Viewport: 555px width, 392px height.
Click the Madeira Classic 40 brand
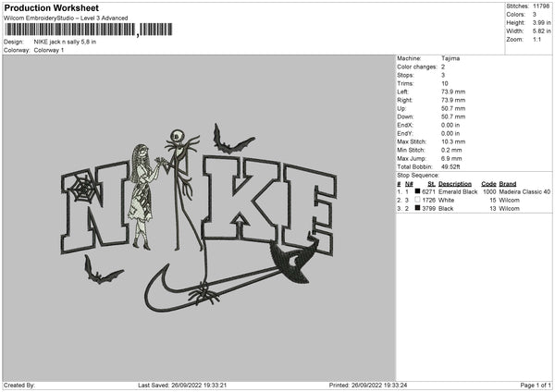[524, 191]
